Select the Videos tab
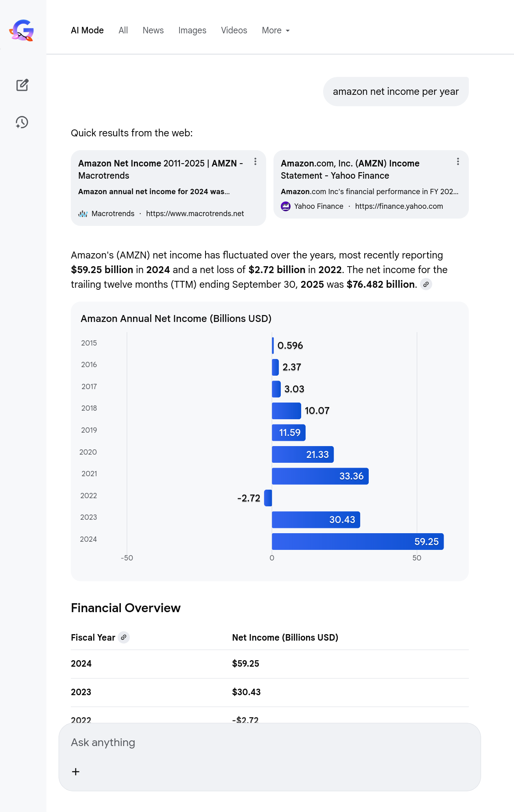This screenshot has height=812, width=514. (234, 31)
